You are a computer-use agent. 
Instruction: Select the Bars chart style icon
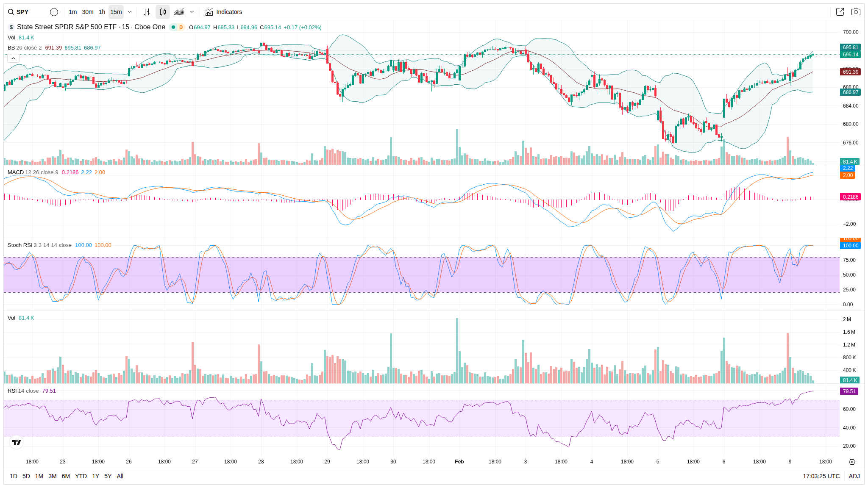147,12
